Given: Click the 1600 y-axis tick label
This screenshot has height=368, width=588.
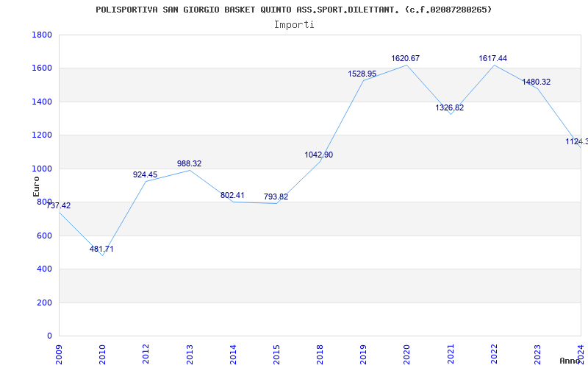Looking at the screenshot, I should coord(42,68).
